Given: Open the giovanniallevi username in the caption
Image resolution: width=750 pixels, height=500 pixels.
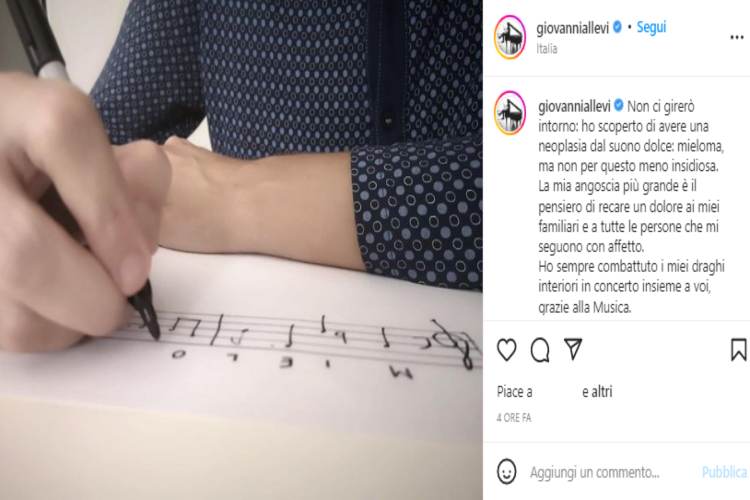Looking at the screenshot, I should [574, 106].
